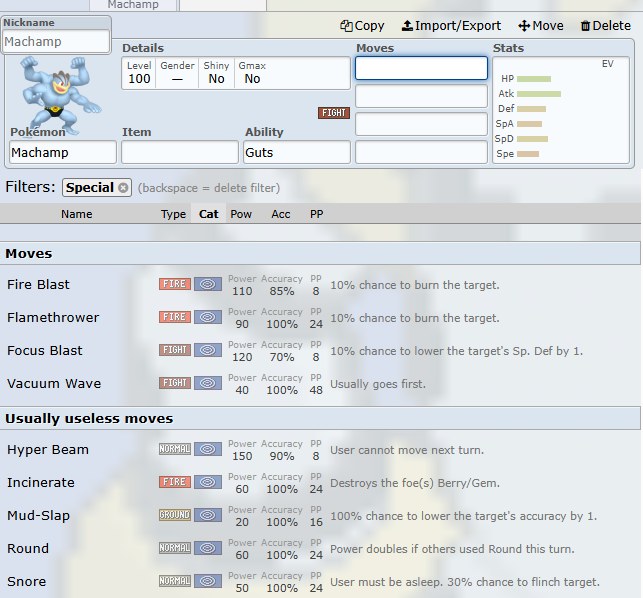Sort moves by Pow column
The height and width of the screenshot is (598, 643).
click(x=241, y=214)
